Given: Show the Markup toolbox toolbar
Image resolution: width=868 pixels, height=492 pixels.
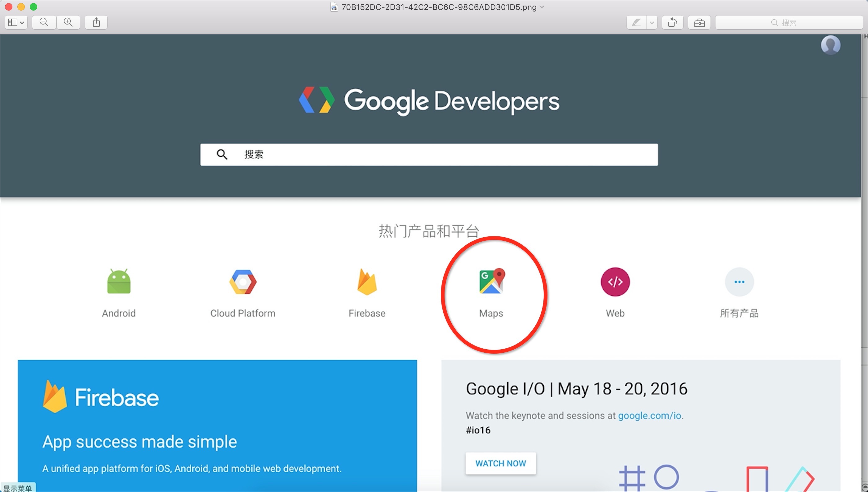Looking at the screenshot, I should (699, 22).
